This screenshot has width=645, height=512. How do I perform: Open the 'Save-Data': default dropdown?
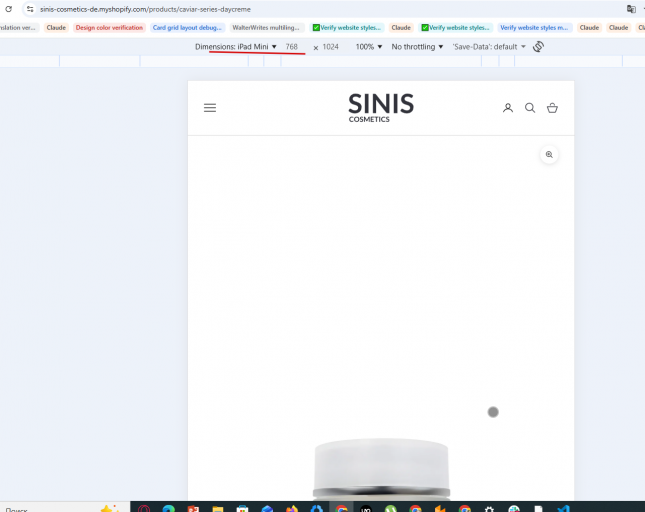[489, 47]
